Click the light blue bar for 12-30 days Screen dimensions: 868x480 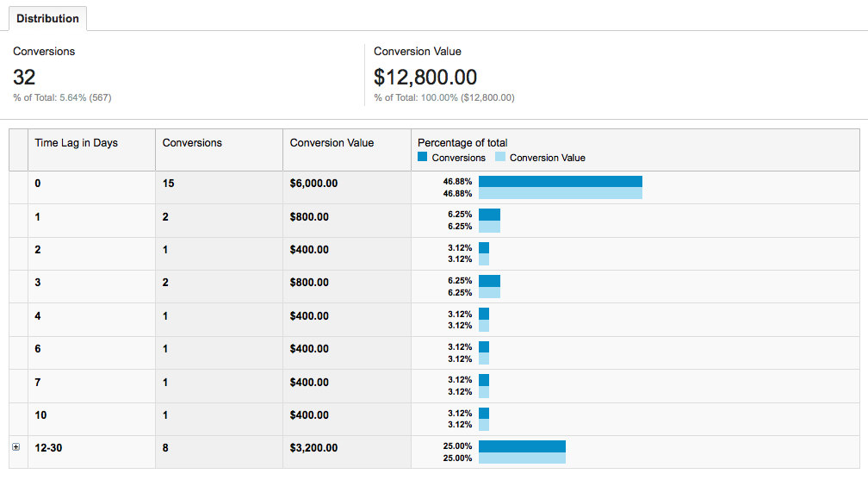coord(522,458)
